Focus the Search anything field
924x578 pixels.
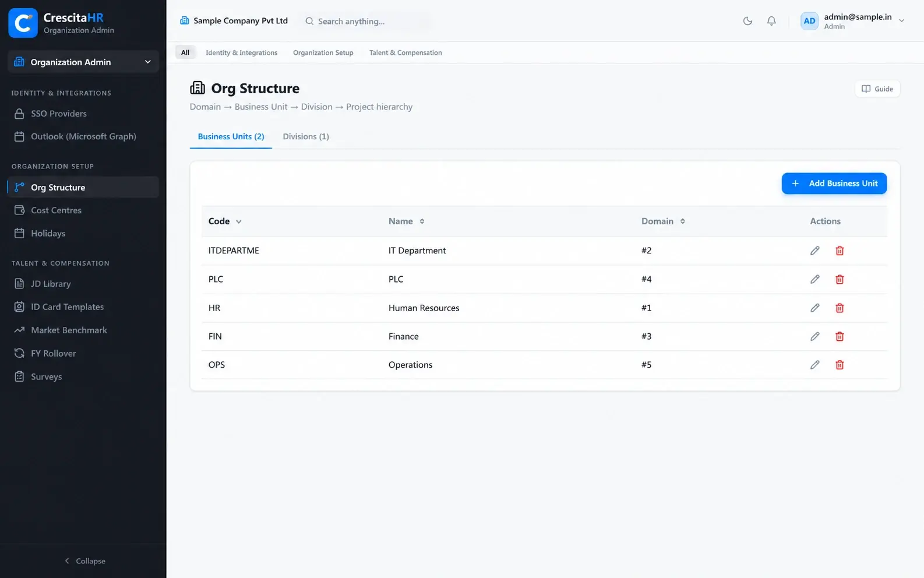pyautogui.click(x=367, y=21)
